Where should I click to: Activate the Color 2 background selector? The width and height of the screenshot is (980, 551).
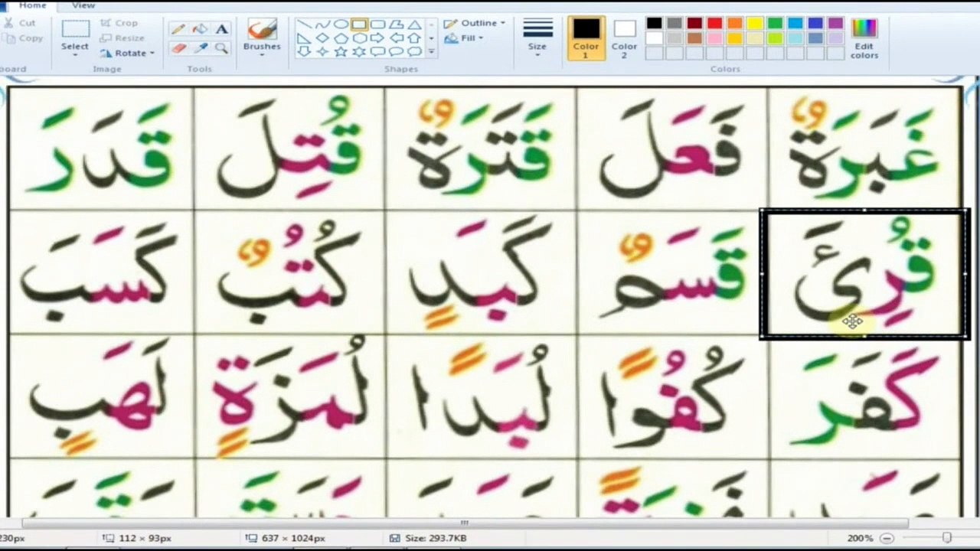tap(624, 37)
